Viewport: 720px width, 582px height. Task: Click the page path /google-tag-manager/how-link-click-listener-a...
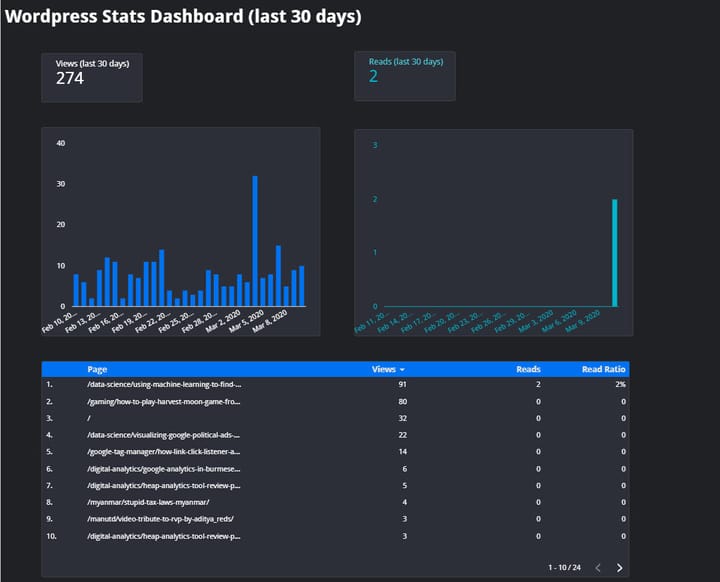point(163,452)
